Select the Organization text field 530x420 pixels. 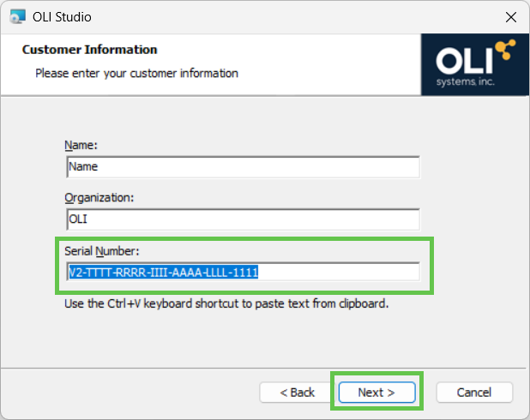tap(244, 219)
